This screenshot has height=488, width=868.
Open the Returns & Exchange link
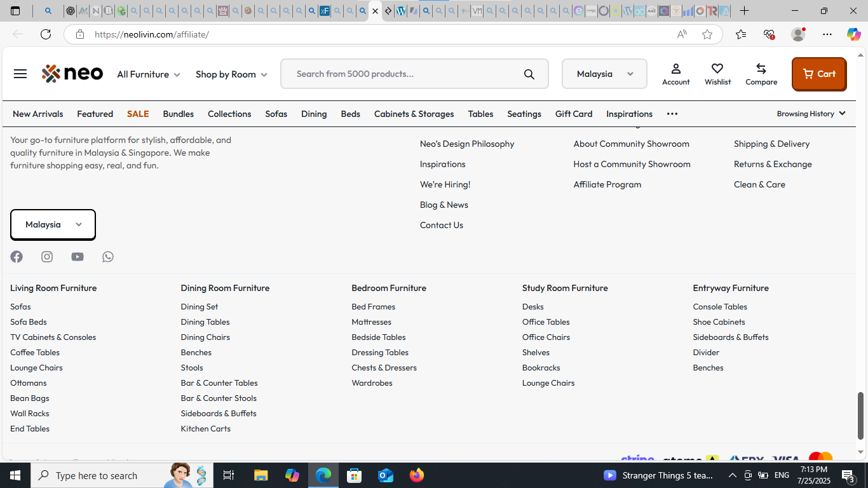point(773,164)
